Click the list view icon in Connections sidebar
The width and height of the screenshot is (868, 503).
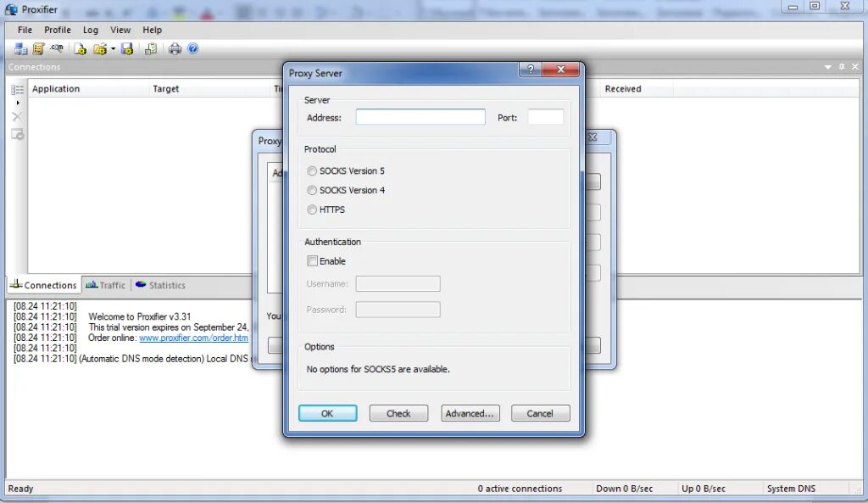click(x=17, y=90)
